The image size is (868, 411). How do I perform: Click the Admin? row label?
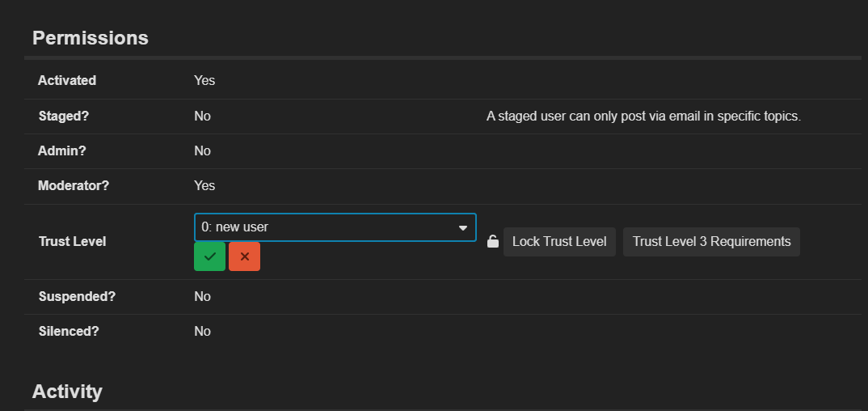click(62, 150)
